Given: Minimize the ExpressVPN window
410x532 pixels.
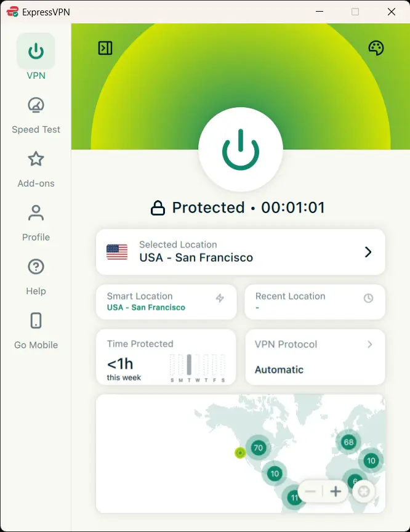Looking at the screenshot, I should tap(319, 12).
